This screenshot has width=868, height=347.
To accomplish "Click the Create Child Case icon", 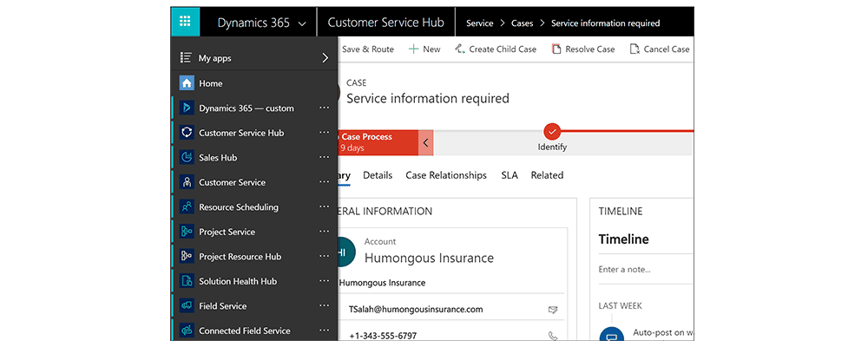I will tap(459, 49).
